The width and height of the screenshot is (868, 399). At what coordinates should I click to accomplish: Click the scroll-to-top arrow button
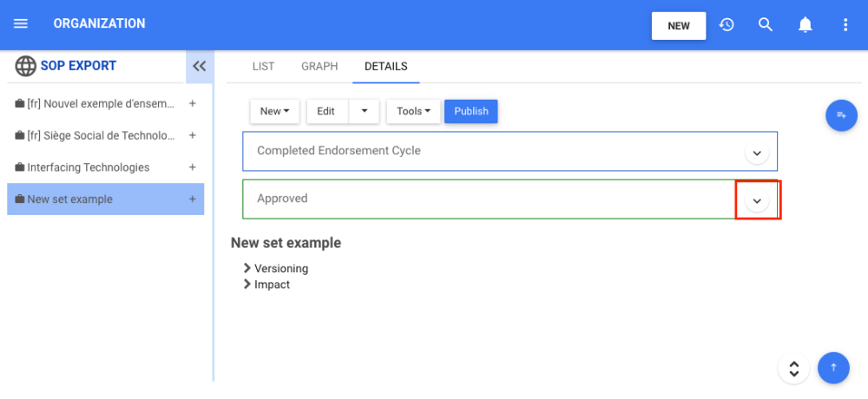click(x=833, y=368)
